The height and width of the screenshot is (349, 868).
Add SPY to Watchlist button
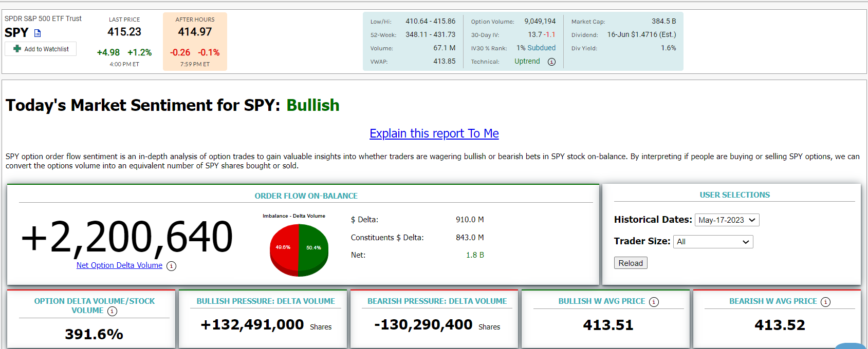click(41, 49)
